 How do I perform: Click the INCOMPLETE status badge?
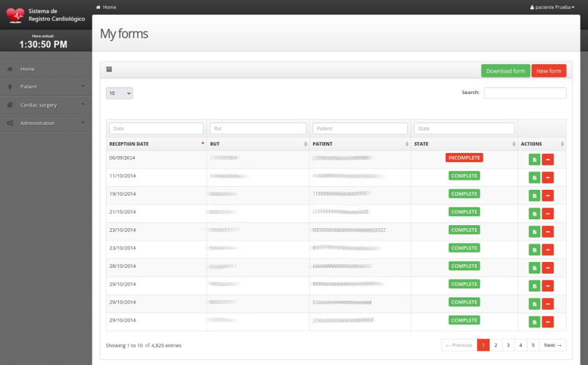[465, 157]
